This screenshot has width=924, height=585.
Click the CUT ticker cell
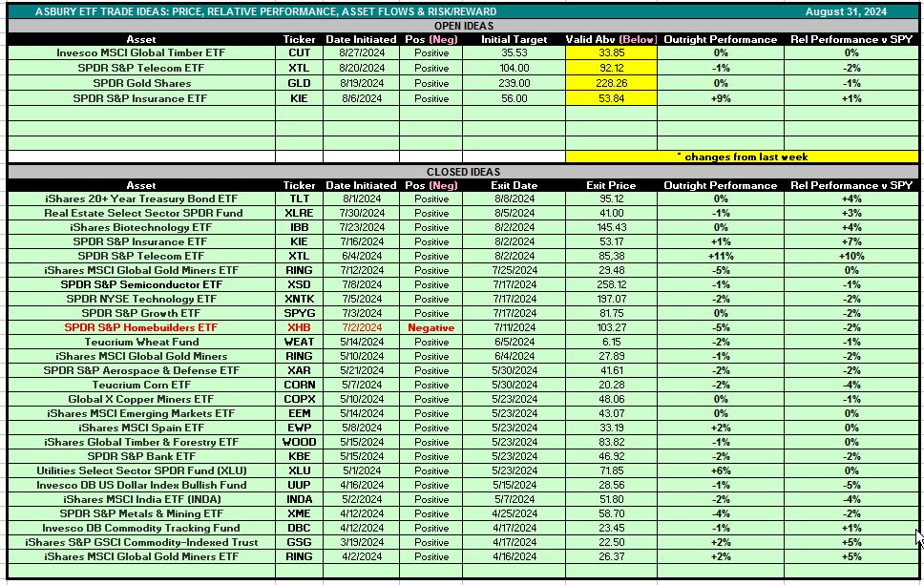tap(299, 53)
